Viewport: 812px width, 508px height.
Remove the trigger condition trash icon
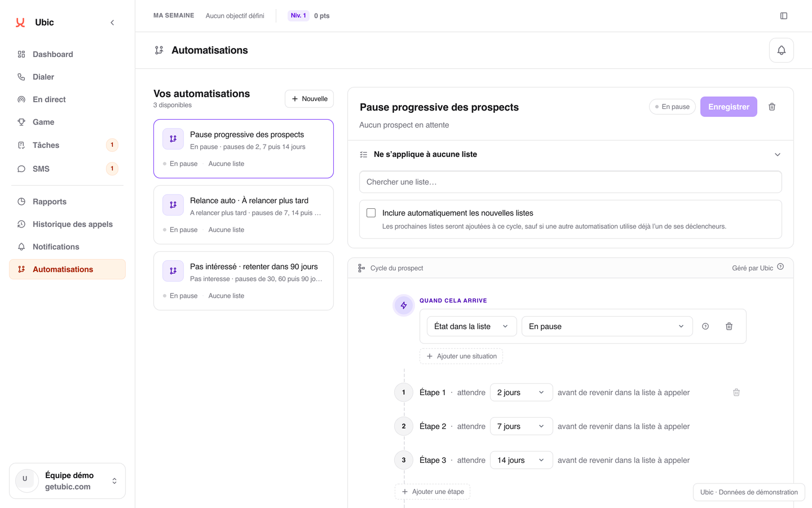tap(729, 326)
